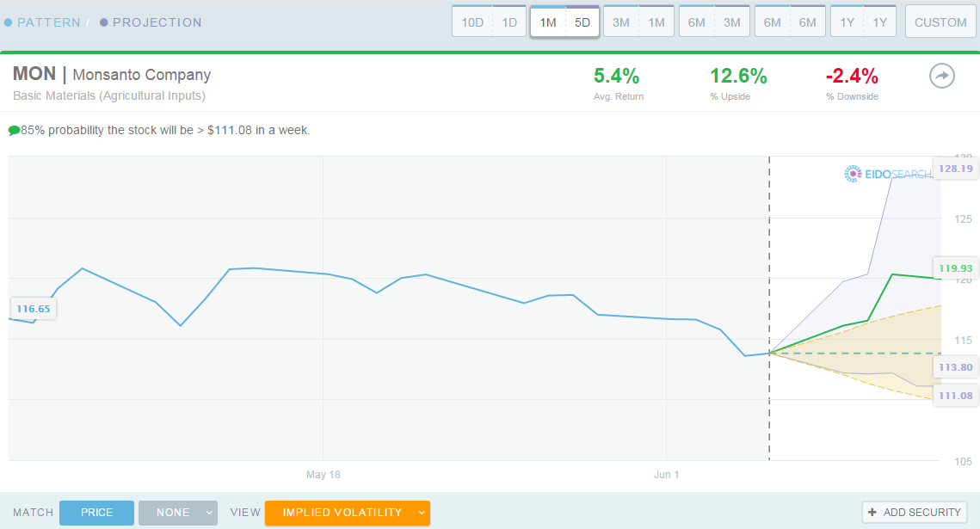The height and width of the screenshot is (529, 980).
Task: Switch to the 3M / 1M time range
Action: pos(638,22)
